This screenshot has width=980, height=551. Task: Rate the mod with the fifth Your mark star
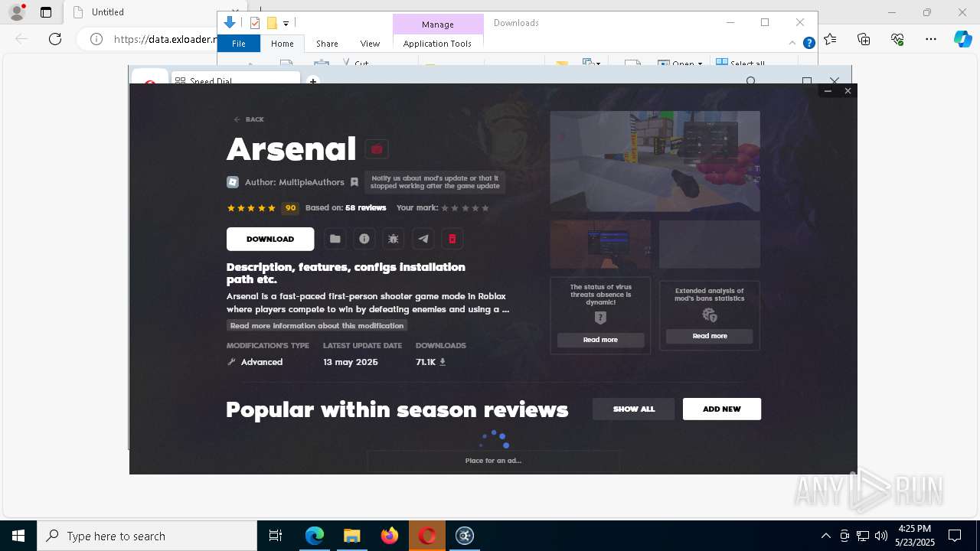click(485, 208)
